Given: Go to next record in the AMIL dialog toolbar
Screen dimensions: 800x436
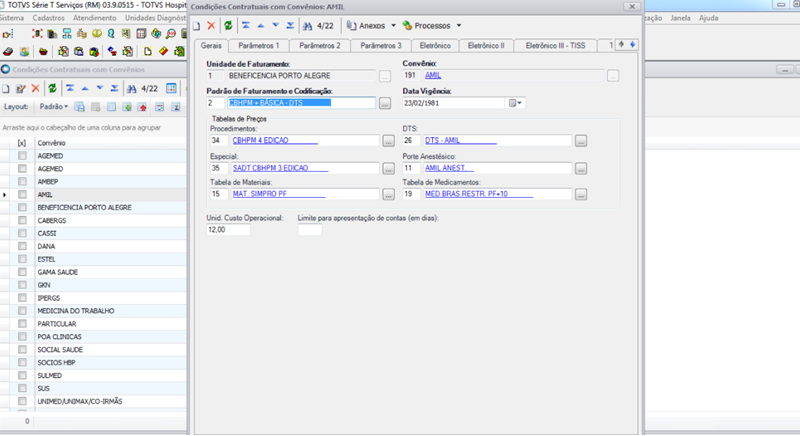Looking at the screenshot, I should pyautogui.click(x=276, y=25).
